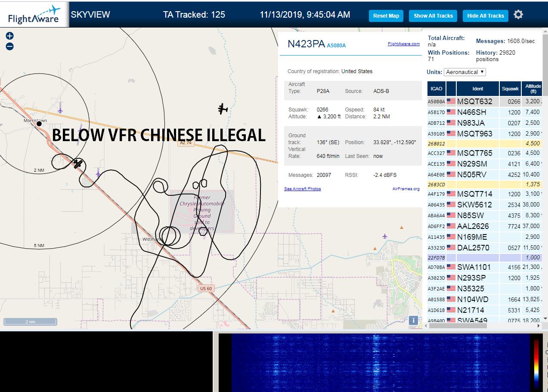This screenshot has height=392, width=548.
Task: Click the waterfall color intensity scale bar
Action: coord(536,364)
